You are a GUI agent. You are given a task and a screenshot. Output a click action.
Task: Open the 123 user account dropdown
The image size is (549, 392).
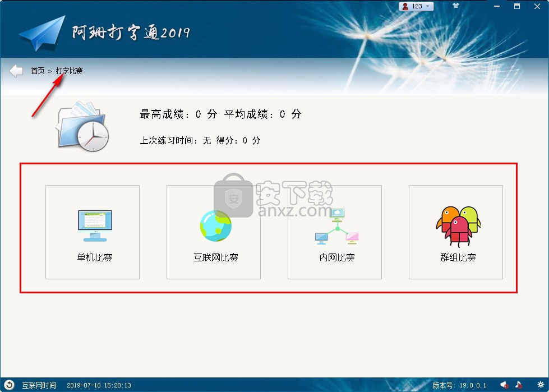click(416, 6)
